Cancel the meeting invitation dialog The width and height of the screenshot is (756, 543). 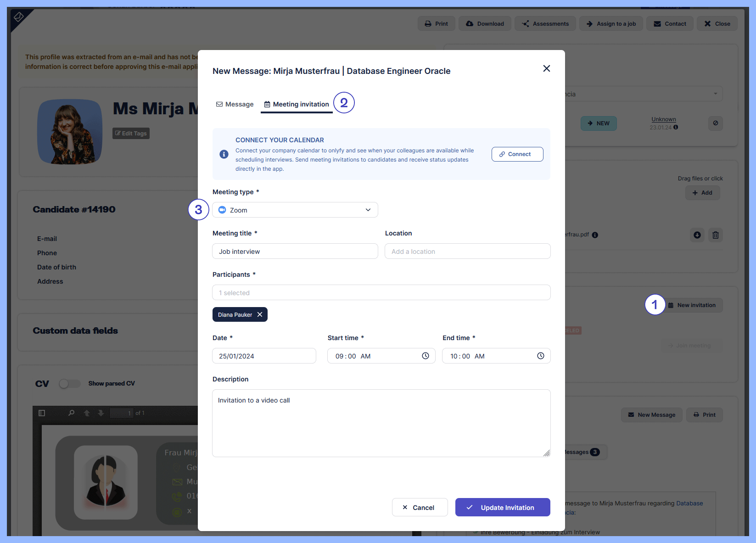pyautogui.click(x=420, y=507)
